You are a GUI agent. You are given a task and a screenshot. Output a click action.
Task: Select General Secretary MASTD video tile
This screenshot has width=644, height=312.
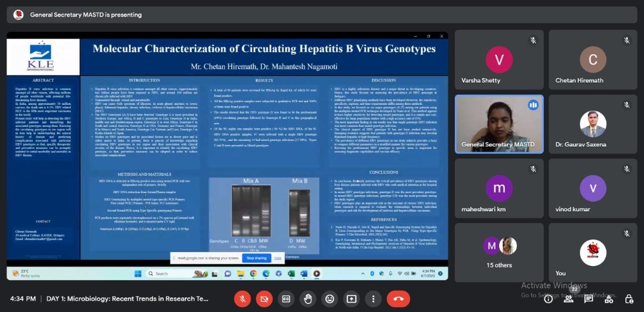[499, 124]
